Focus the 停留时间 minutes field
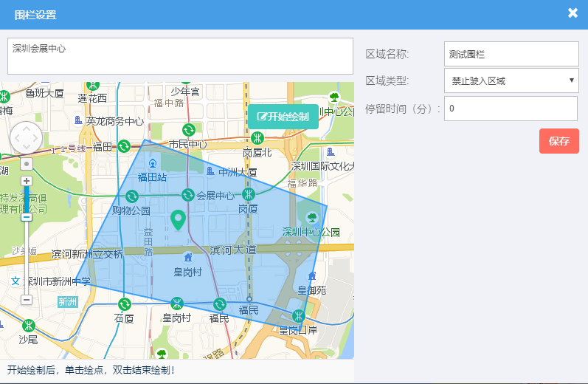This screenshot has height=384, width=588. point(511,109)
